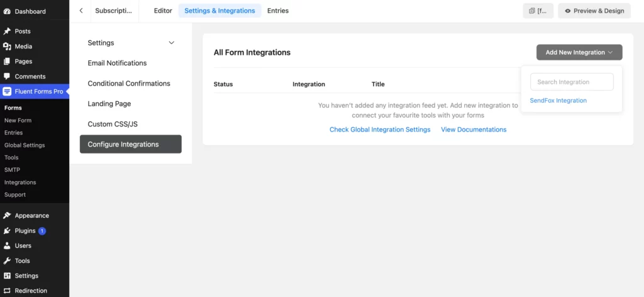This screenshot has height=297, width=644.
Task: Go back using the left chevron
Action: click(x=81, y=11)
